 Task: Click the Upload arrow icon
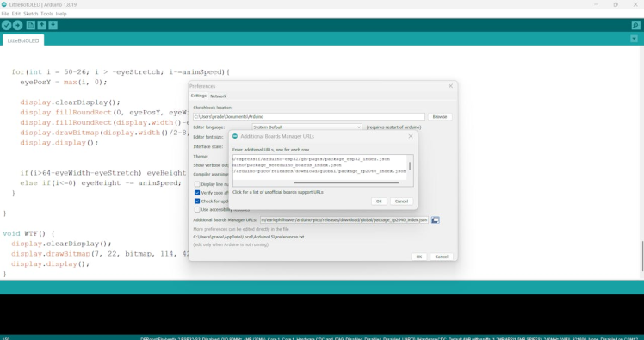click(x=18, y=26)
